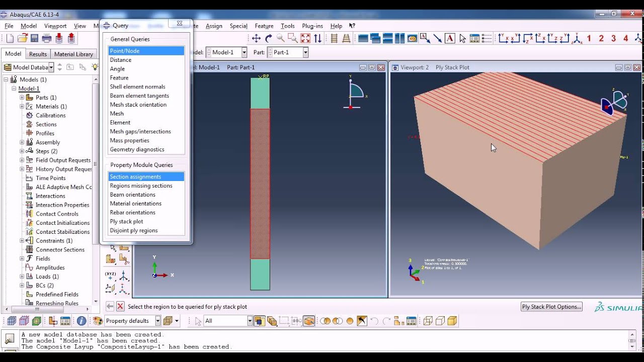Viewport: 644px width, 362px height.
Task: Apply the Iso view triad icon
Action: (577, 38)
